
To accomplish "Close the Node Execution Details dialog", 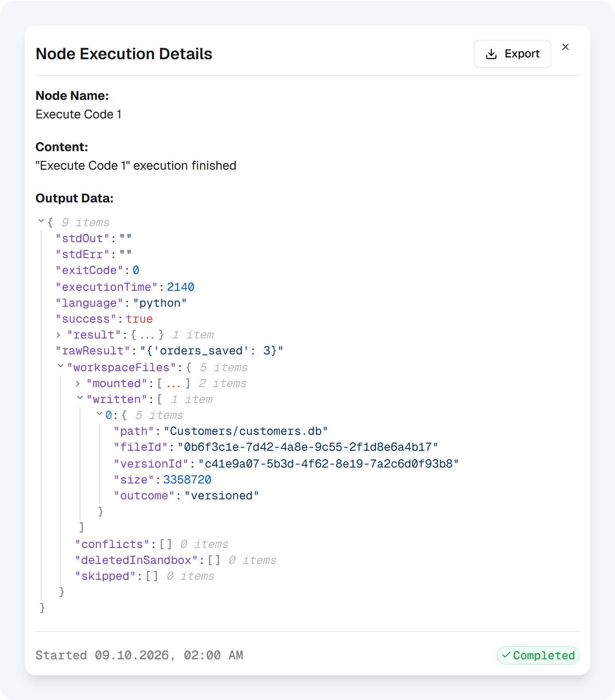I will (566, 47).
